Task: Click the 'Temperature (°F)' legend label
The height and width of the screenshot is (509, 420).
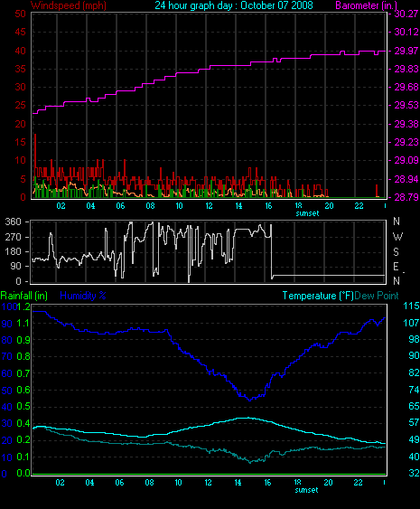Action: [x=318, y=296]
